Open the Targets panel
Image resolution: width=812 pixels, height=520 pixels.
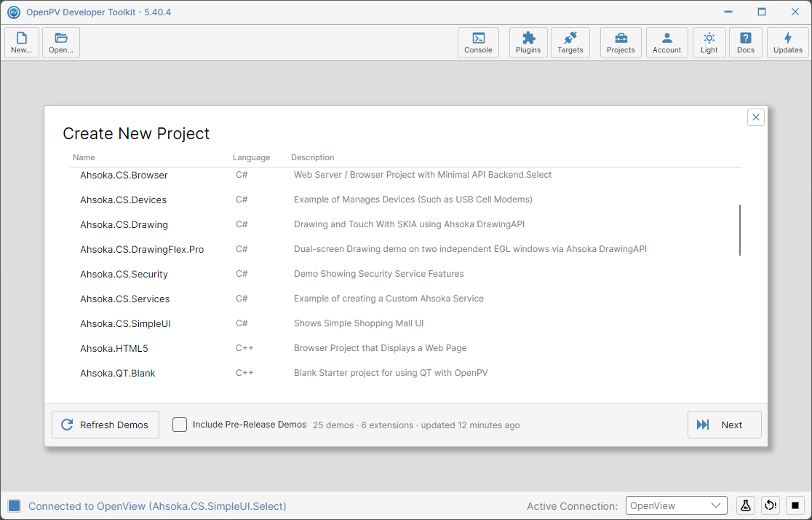point(570,42)
